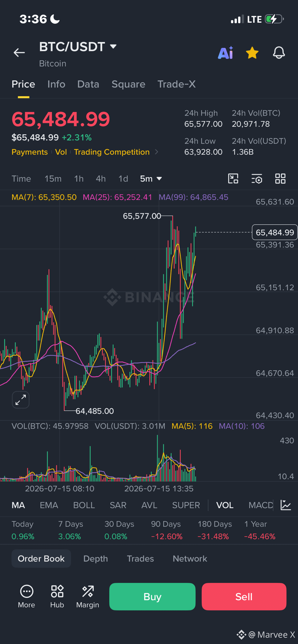The width and height of the screenshot is (298, 644).
Task: Select the Depth tab
Action: (95, 558)
